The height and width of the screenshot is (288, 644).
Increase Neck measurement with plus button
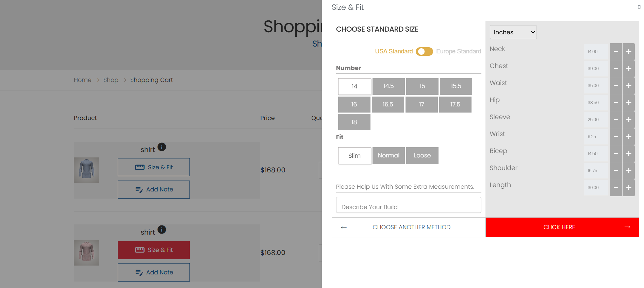tap(628, 51)
